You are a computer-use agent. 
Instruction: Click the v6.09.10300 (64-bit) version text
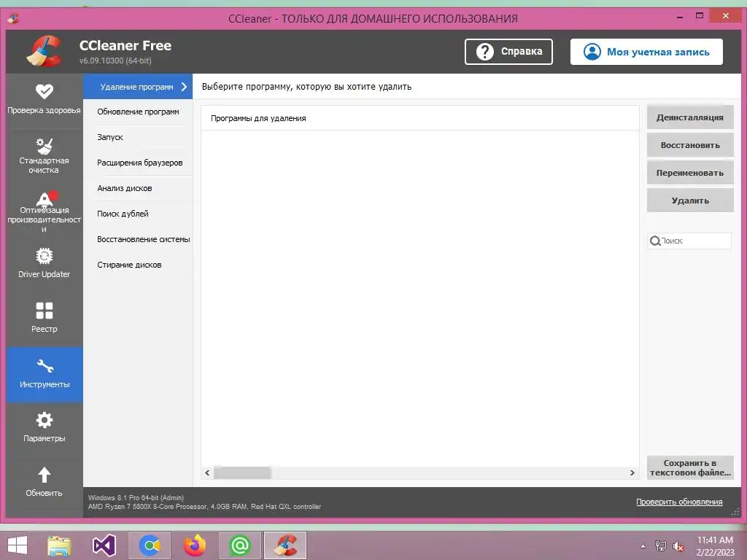tap(116, 61)
